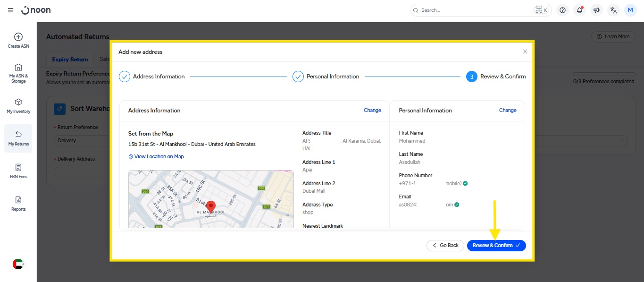The image size is (644, 282).
Task: Open the UAE flag country selector
Action: coord(18,264)
